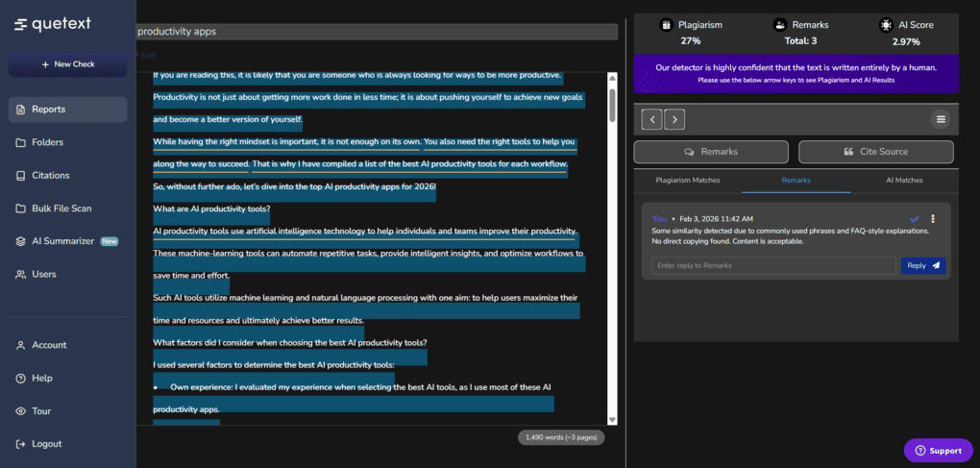Click the Quetext logo icon

(x=20, y=24)
